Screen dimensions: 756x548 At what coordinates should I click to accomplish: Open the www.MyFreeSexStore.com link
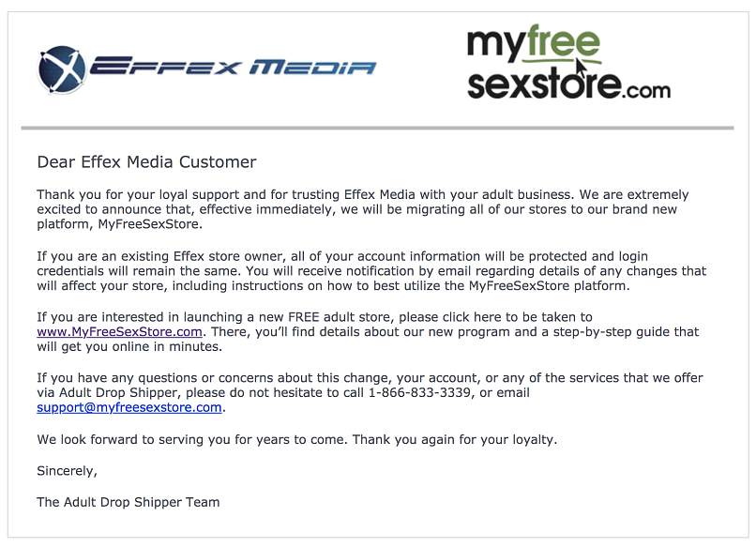(x=119, y=332)
